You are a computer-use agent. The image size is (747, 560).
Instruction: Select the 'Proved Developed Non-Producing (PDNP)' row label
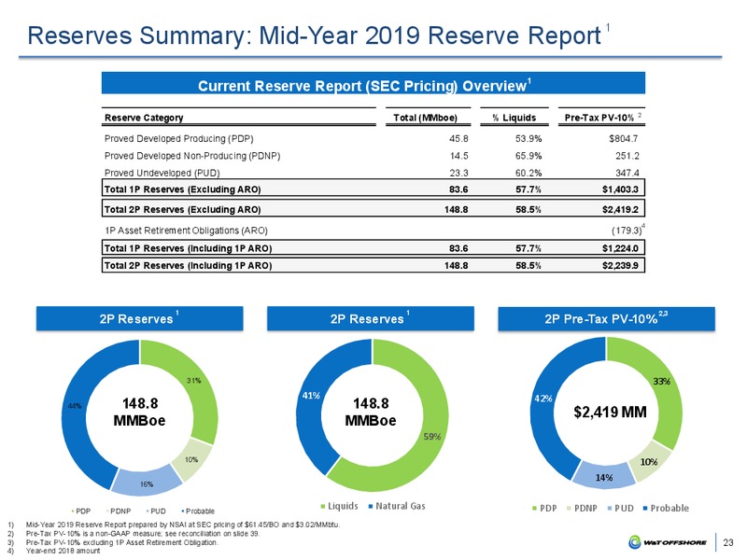192,156
